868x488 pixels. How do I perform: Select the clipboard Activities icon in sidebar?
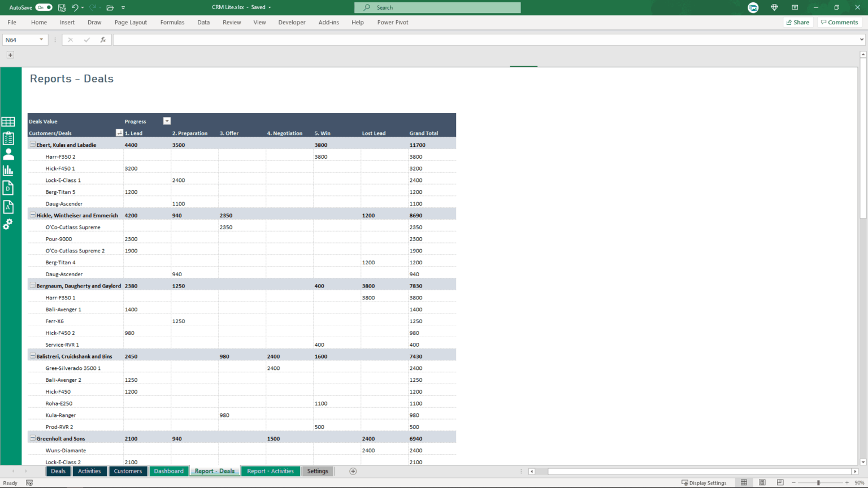click(x=8, y=137)
